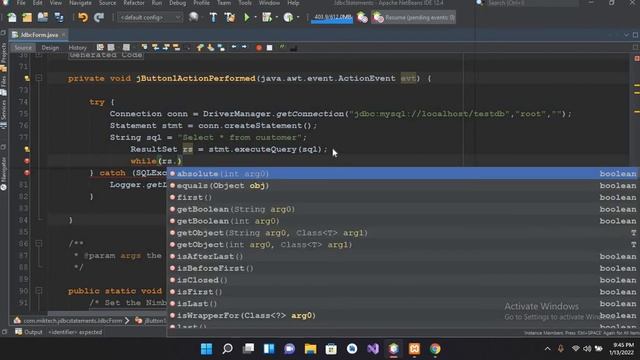Collapse the Javadoc comment fold at line 86

point(39,244)
